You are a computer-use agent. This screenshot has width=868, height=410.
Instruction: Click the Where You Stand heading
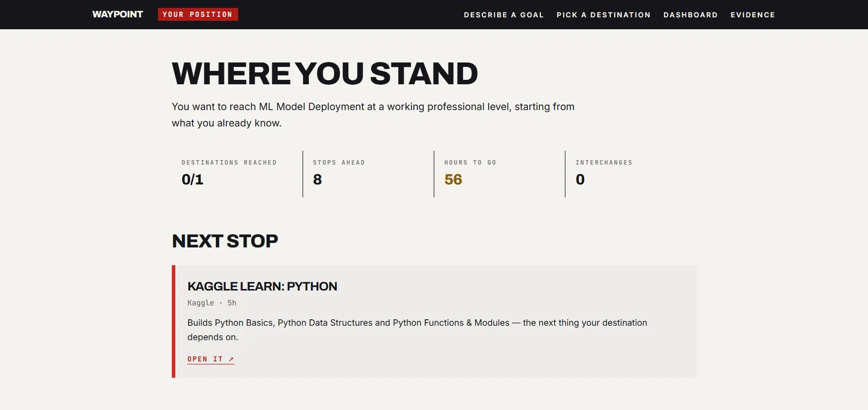click(324, 73)
